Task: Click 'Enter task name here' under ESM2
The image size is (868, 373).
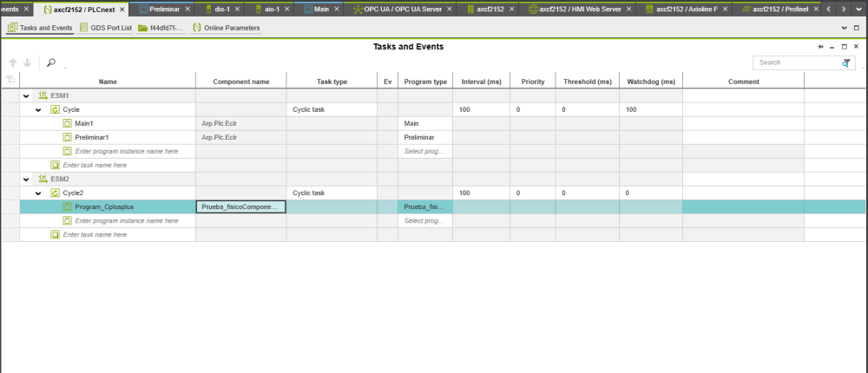Action: (x=95, y=234)
